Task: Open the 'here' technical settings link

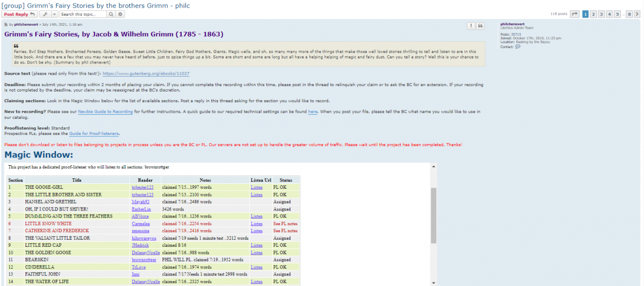Action: pyautogui.click(x=312, y=112)
